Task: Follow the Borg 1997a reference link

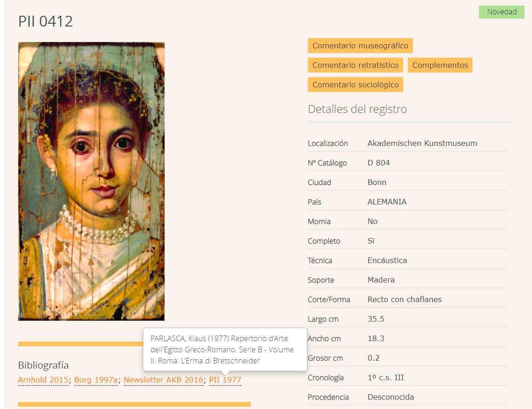Action: 96,380
